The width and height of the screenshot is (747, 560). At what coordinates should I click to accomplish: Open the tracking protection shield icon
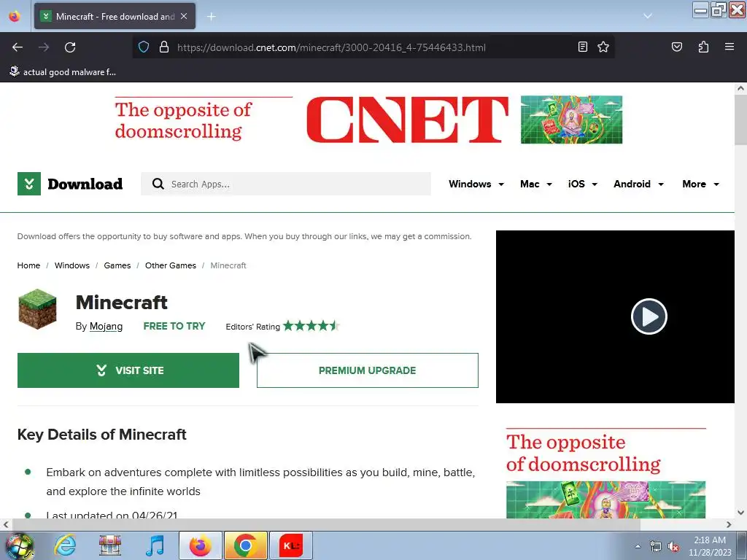pos(144,47)
